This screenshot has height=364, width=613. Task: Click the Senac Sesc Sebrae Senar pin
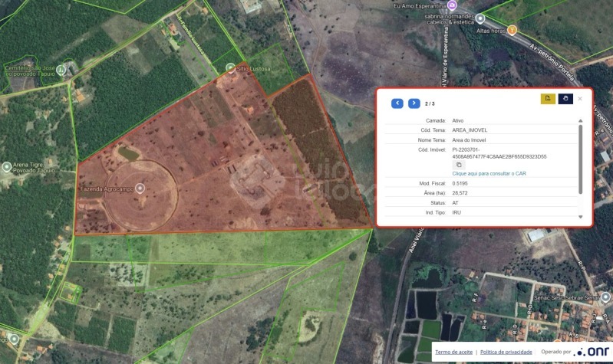click(605, 297)
